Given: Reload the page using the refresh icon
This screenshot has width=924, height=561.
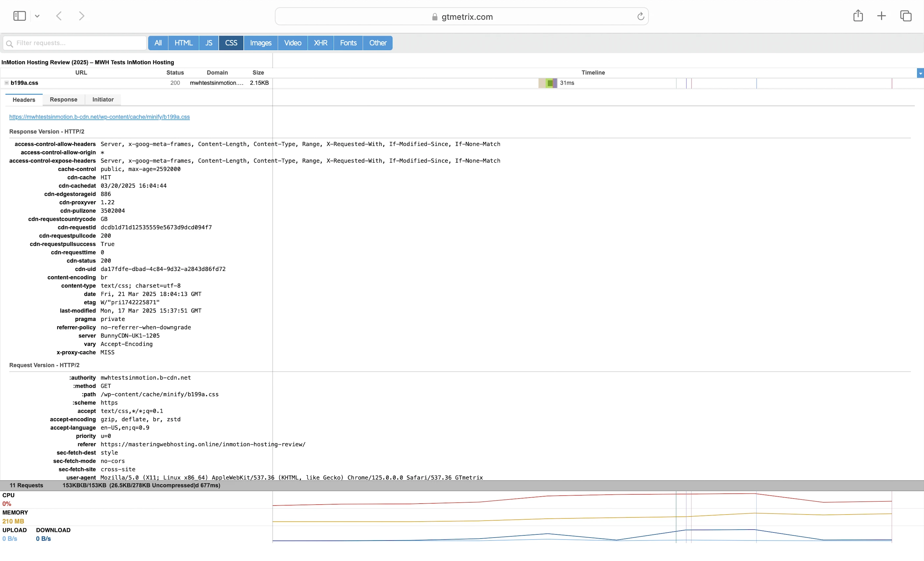Looking at the screenshot, I should 641,16.
